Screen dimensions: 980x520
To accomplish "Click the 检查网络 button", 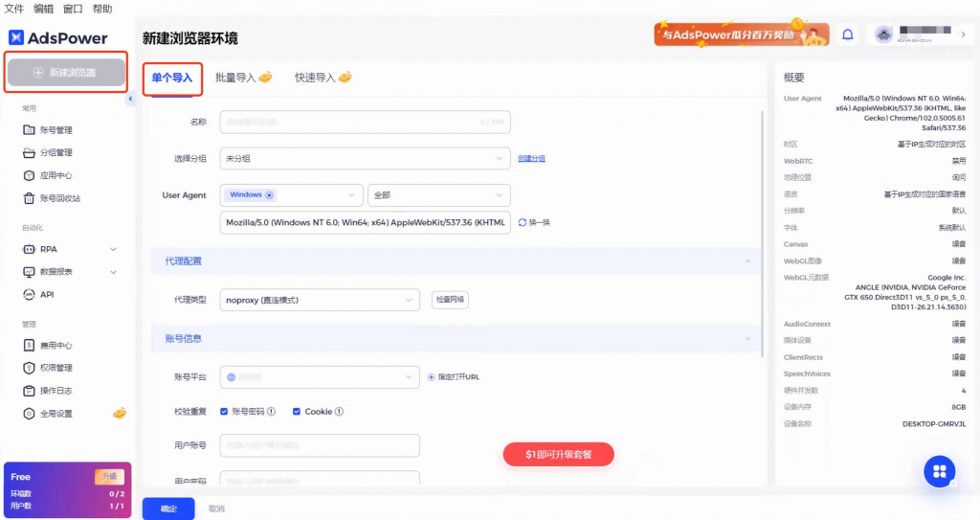I will [x=450, y=300].
